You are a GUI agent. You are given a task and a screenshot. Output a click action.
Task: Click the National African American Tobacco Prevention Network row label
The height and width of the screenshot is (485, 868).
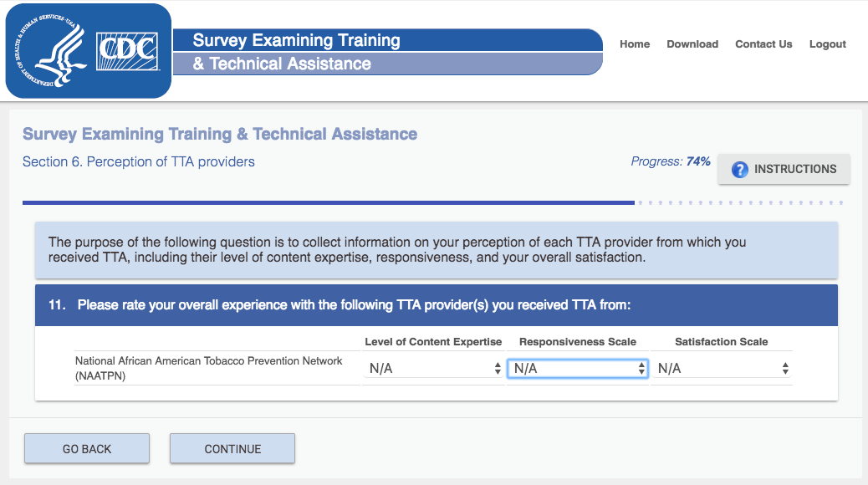coord(209,368)
